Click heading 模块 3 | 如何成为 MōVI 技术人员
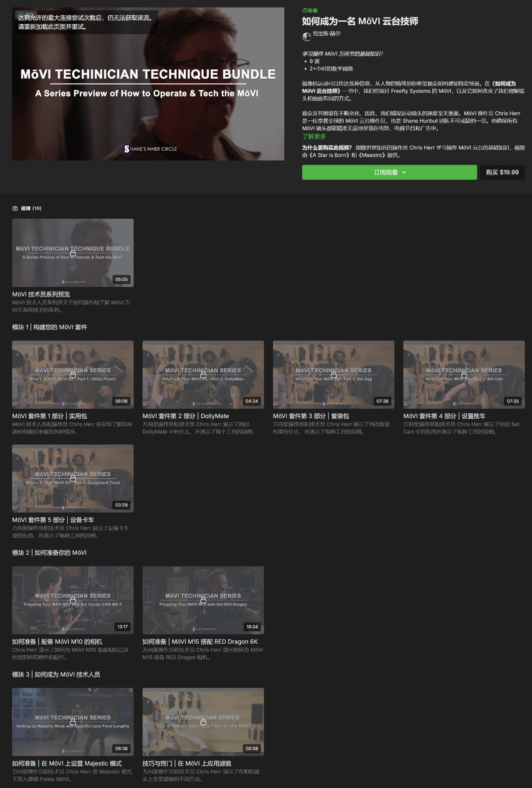532x788 pixels. tap(56, 674)
